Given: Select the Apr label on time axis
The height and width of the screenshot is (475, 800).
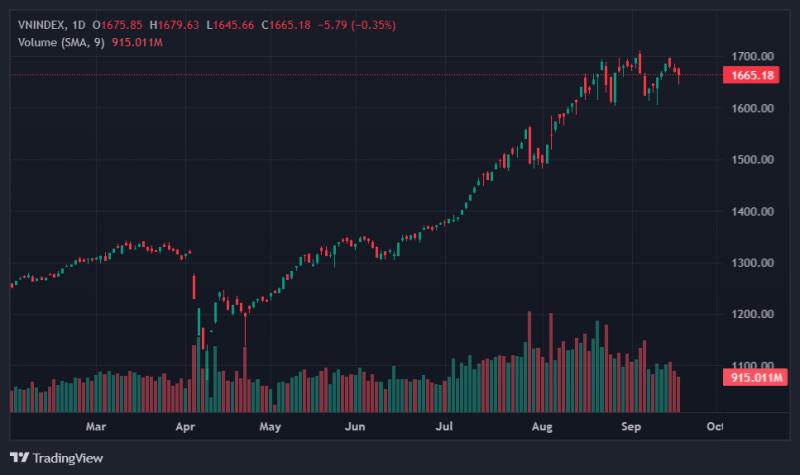Looking at the screenshot, I should [x=185, y=426].
